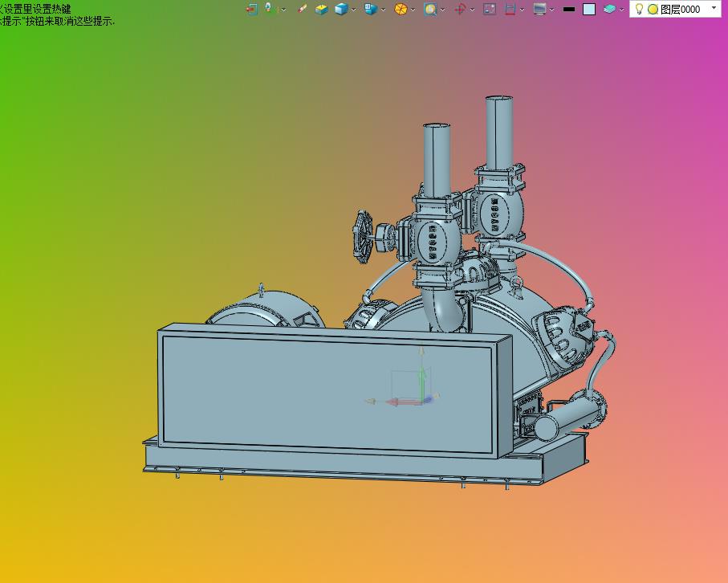Click the exit/return arrow icon in toolbar
Screen dimensions: 728x583
(252, 9)
